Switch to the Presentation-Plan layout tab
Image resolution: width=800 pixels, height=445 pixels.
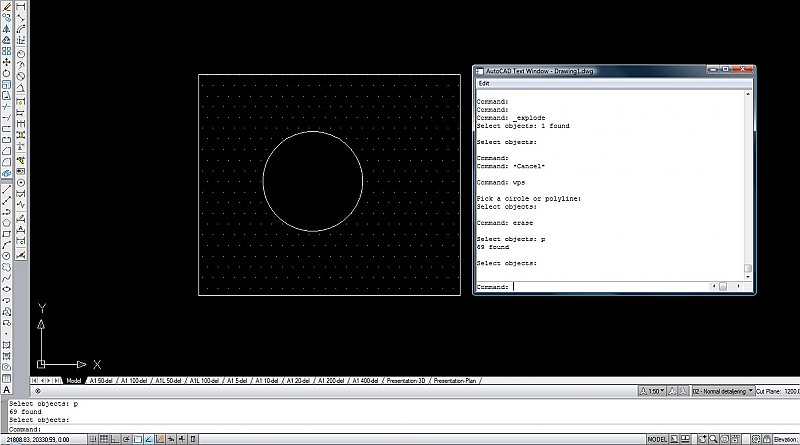455,381
